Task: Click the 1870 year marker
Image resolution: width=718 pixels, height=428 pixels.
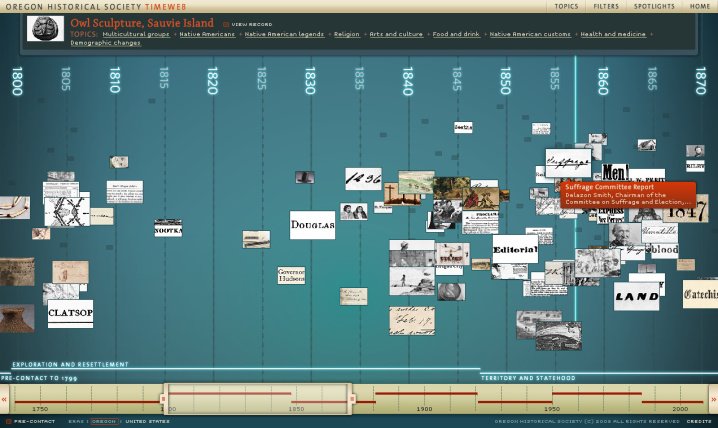Action: tap(701, 81)
